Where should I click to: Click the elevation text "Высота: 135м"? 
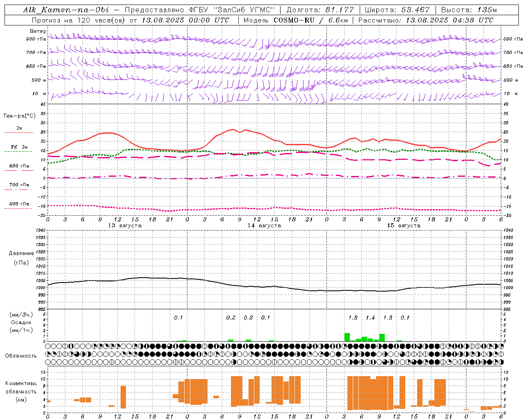[468, 10]
